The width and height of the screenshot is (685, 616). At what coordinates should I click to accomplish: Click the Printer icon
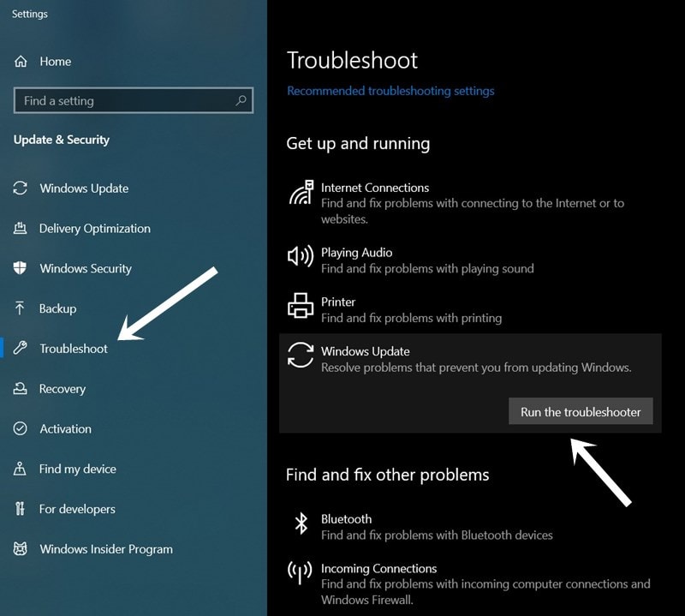point(301,306)
